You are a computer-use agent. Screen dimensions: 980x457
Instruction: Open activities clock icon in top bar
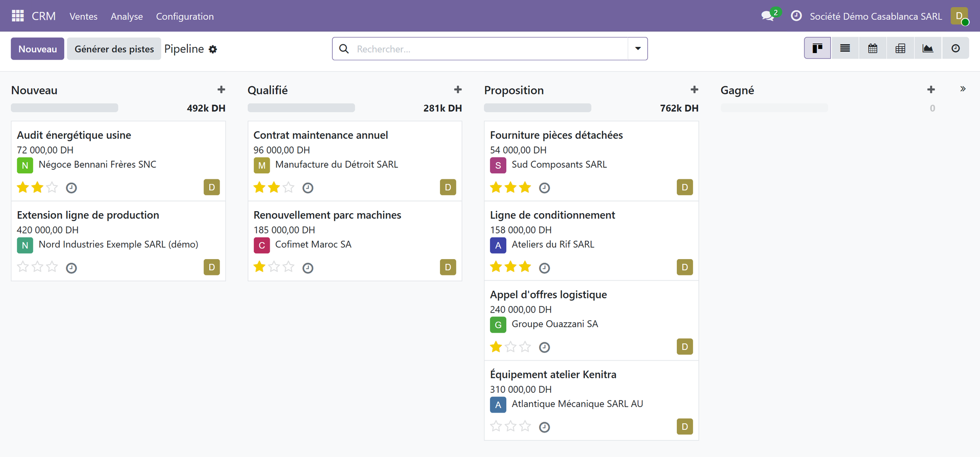click(796, 16)
